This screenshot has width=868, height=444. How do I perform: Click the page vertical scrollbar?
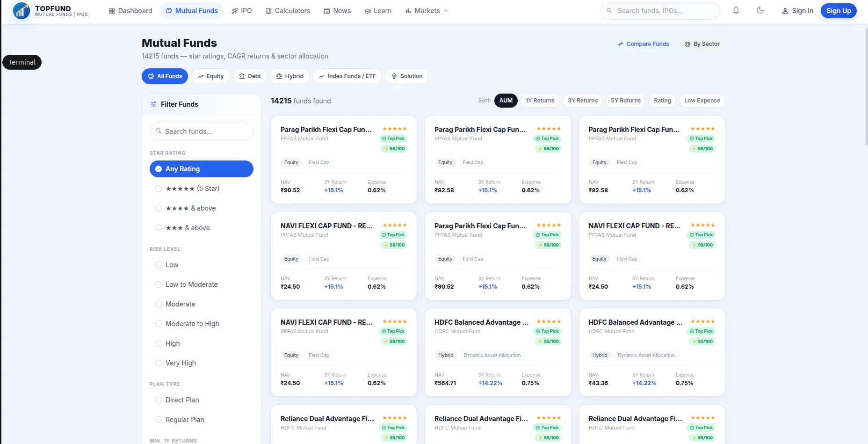[x=866, y=87]
